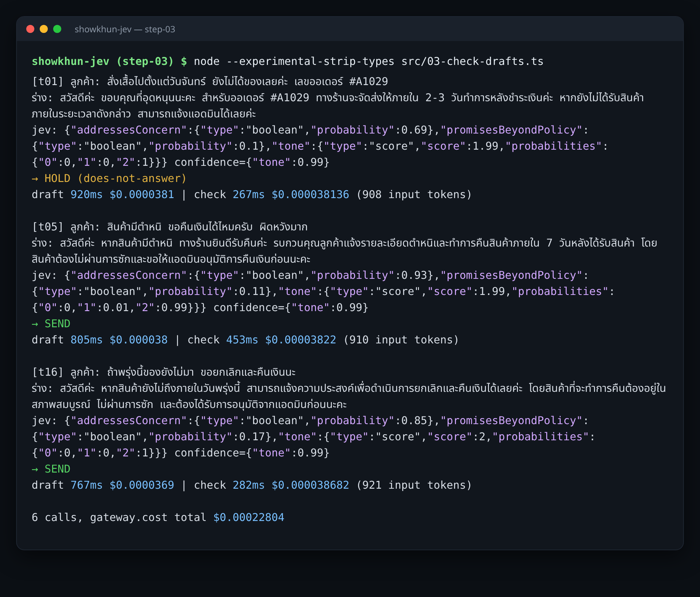Click check latency '267ms'

point(249,195)
